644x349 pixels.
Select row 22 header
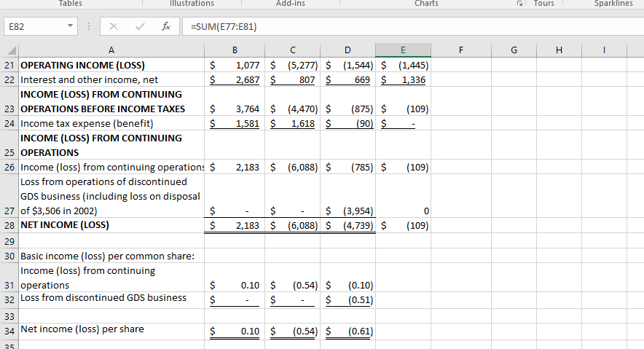9,79
